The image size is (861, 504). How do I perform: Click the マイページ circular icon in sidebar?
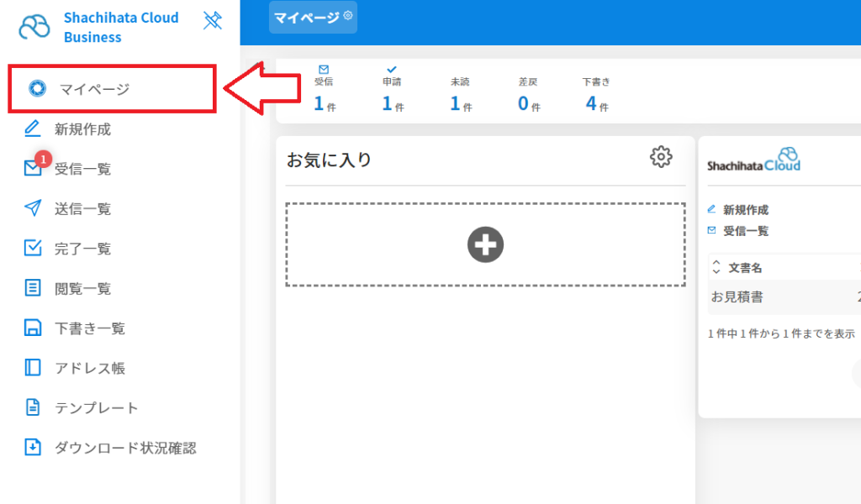[x=37, y=88]
